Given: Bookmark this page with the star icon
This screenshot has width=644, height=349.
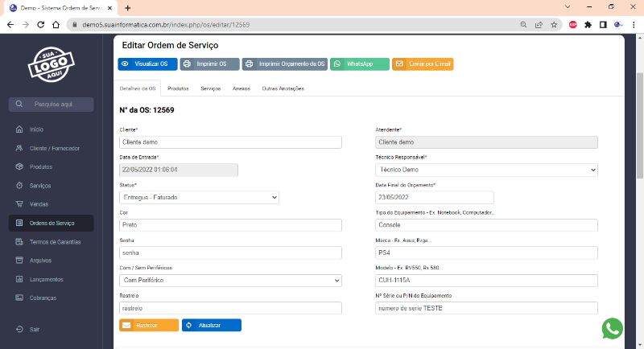Looking at the screenshot, I should tap(554, 25).
